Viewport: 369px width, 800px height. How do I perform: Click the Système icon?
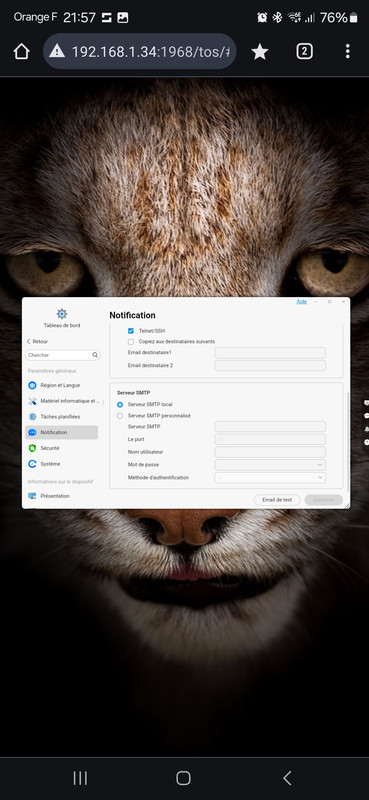coord(32,464)
